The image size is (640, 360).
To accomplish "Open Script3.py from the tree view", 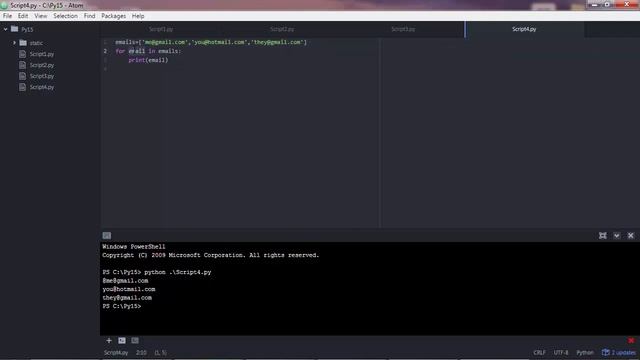I will (42, 76).
